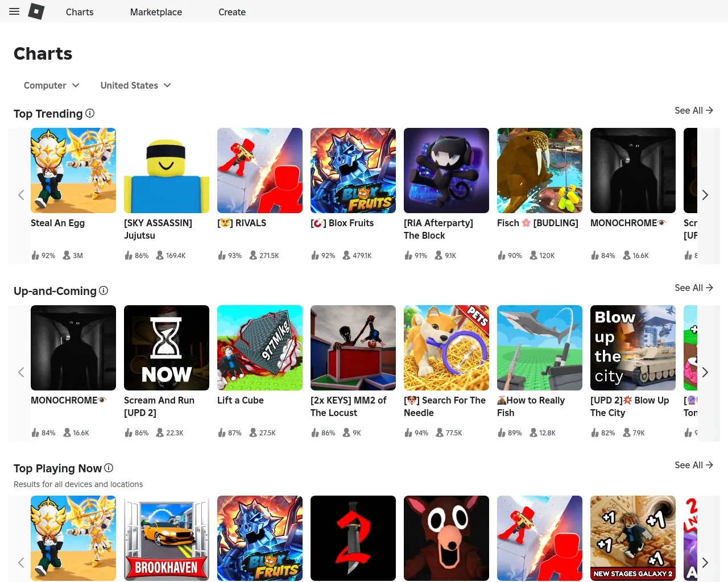Open Scream And Run hourglass thumbnail

[167, 348]
